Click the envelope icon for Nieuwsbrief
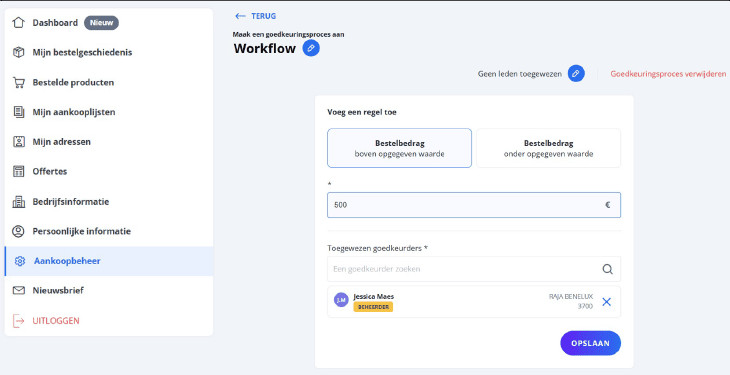 pos(18,290)
